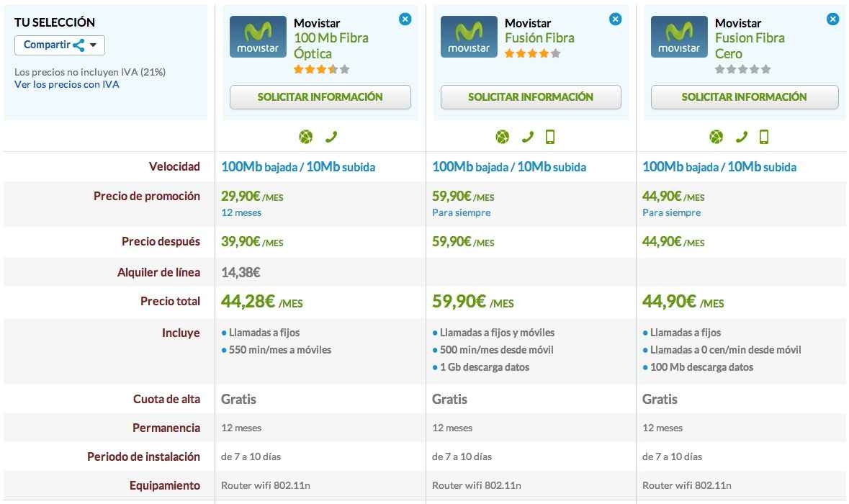
Task: Click the Movistar logo of 100 Mb Fibra Óptica
Action: (x=259, y=37)
